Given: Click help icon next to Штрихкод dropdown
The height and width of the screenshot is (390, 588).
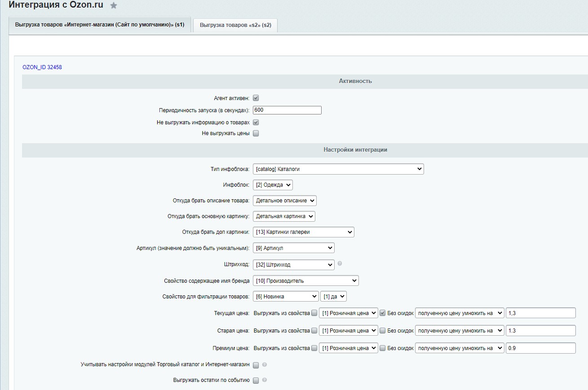Looking at the screenshot, I should pos(340,263).
